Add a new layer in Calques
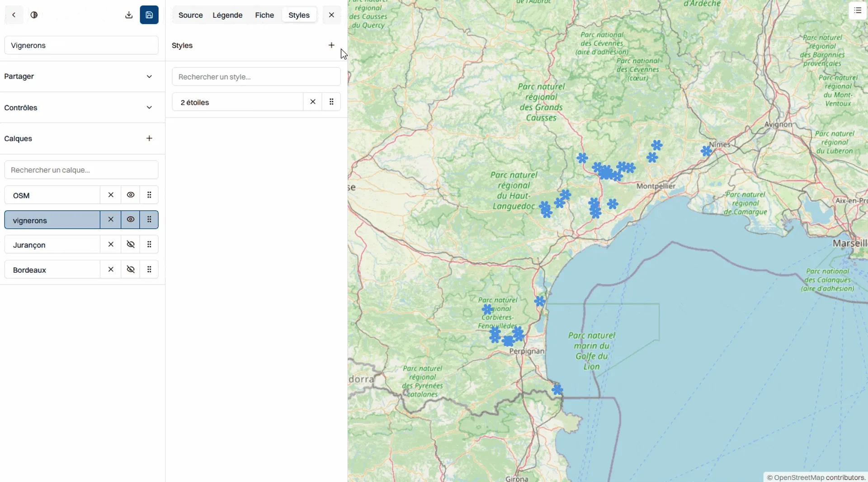 coord(149,138)
